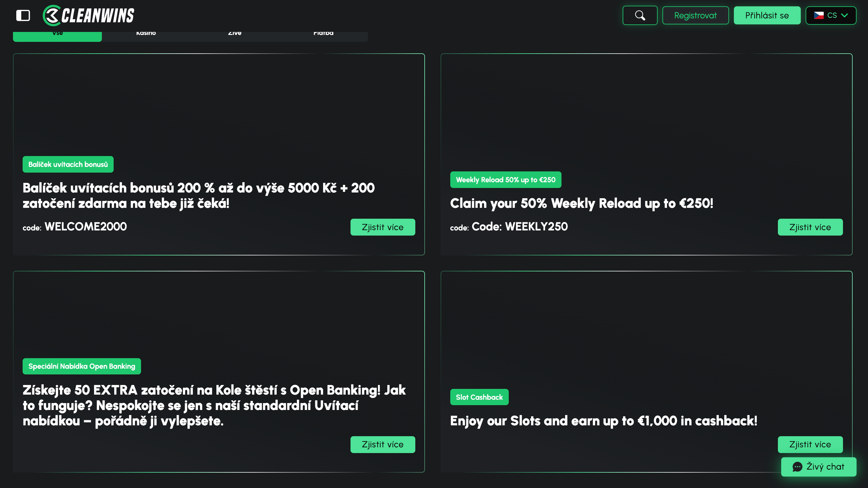Click the Přihlásit se button

767,15
